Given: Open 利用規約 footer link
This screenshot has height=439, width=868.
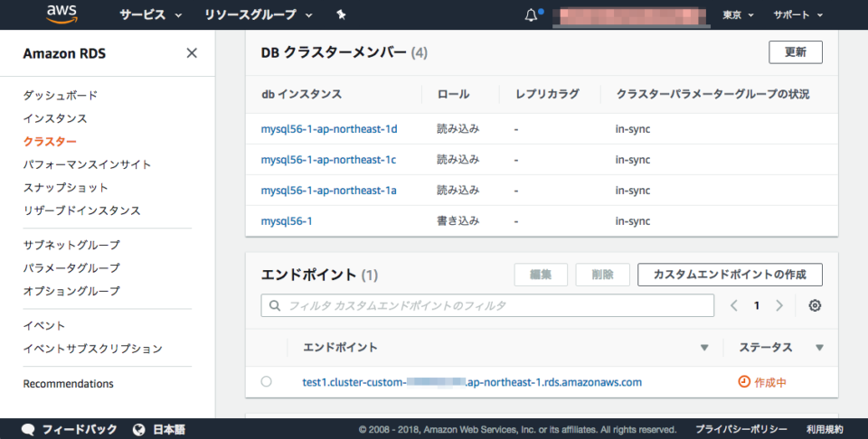Looking at the screenshot, I should click(x=825, y=430).
